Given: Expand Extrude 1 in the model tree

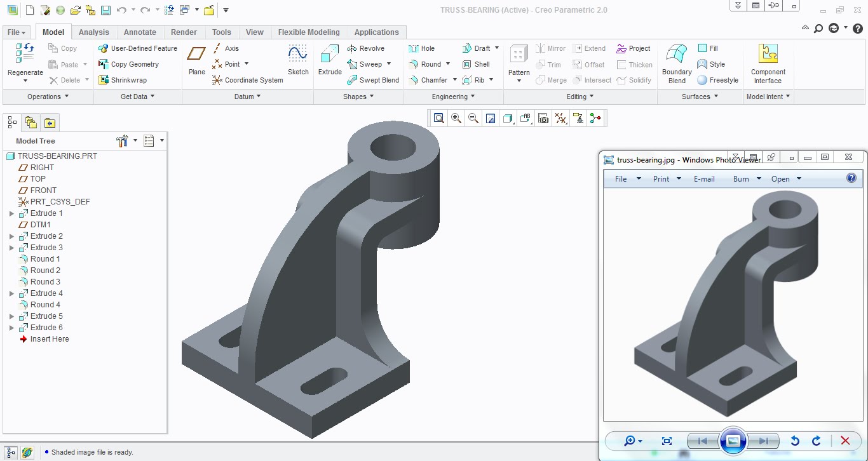Looking at the screenshot, I should (x=11, y=213).
